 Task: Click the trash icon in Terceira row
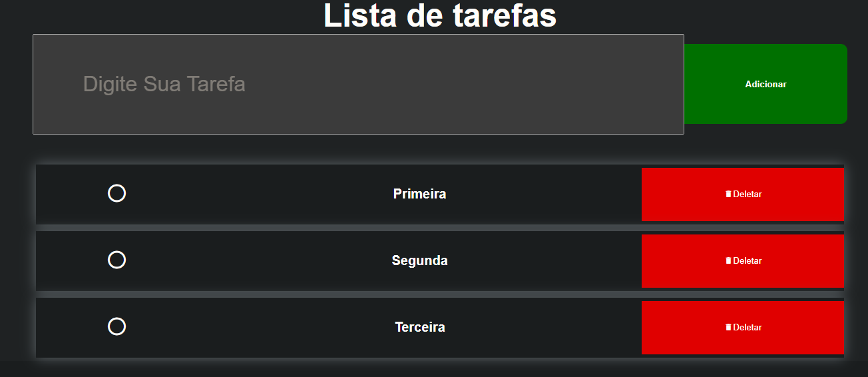[728, 327]
